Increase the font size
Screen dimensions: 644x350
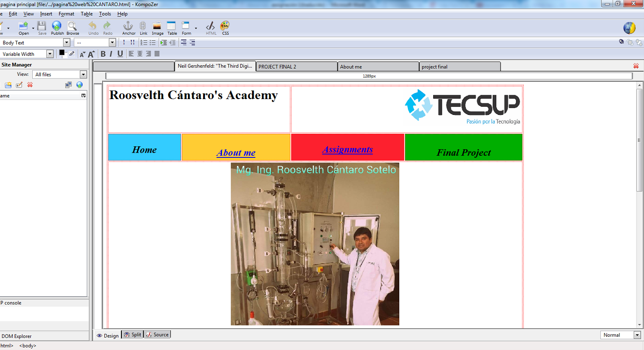[91, 54]
